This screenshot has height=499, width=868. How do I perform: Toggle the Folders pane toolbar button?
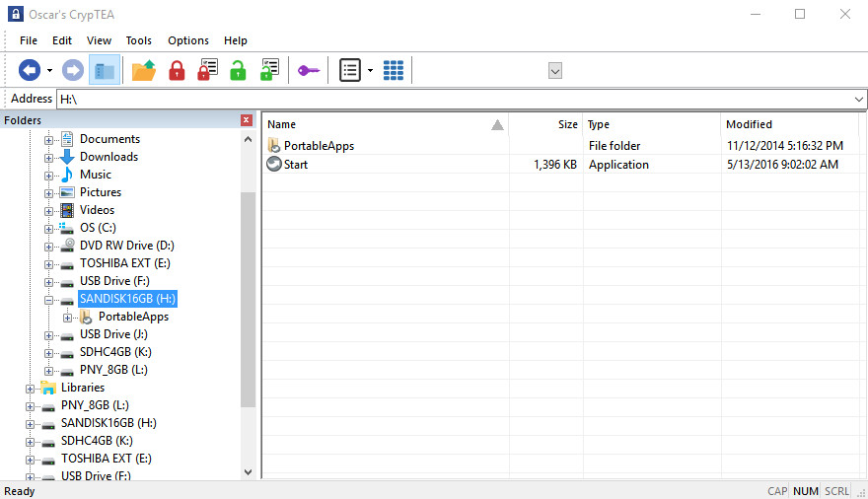105,70
